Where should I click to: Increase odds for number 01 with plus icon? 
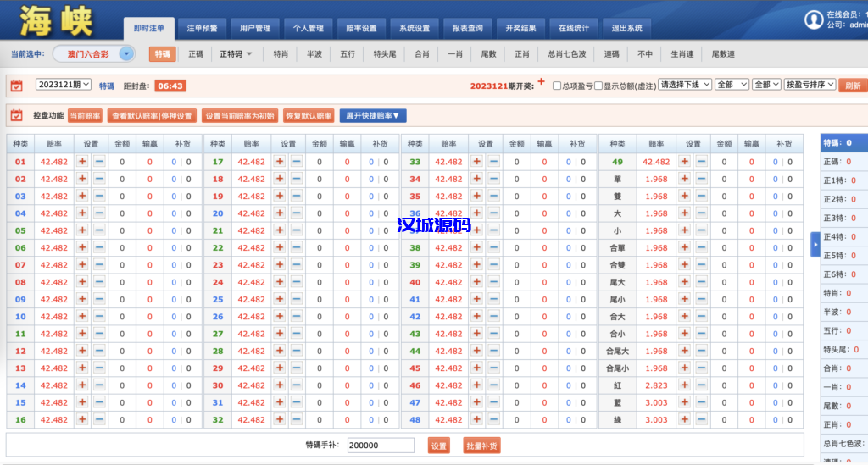point(82,162)
